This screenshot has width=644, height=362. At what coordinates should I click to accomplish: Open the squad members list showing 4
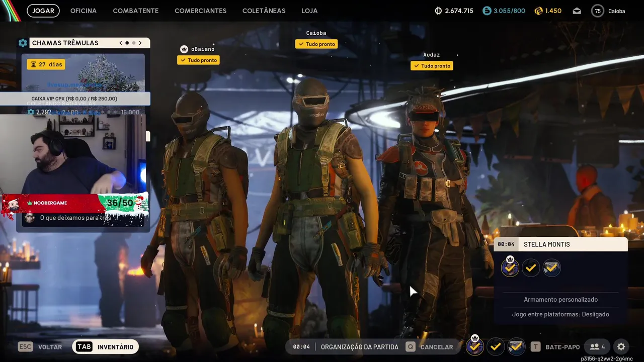coord(597,347)
